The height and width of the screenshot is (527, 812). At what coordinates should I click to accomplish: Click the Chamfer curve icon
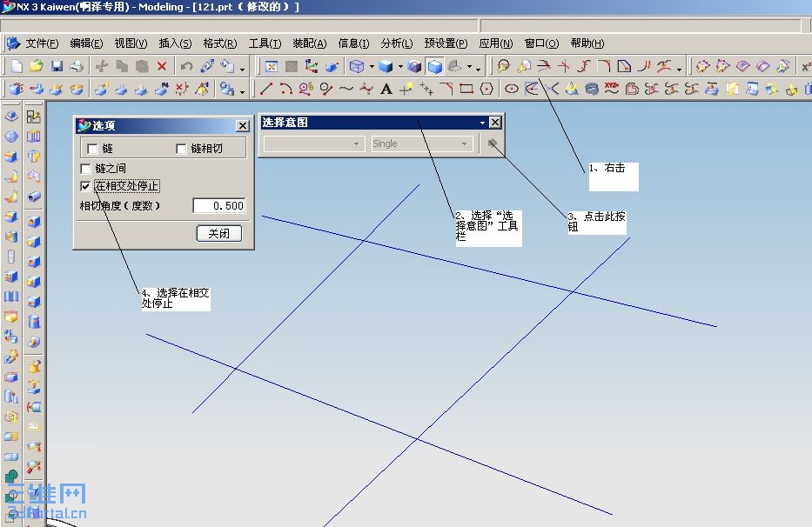(x=446, y=89)
